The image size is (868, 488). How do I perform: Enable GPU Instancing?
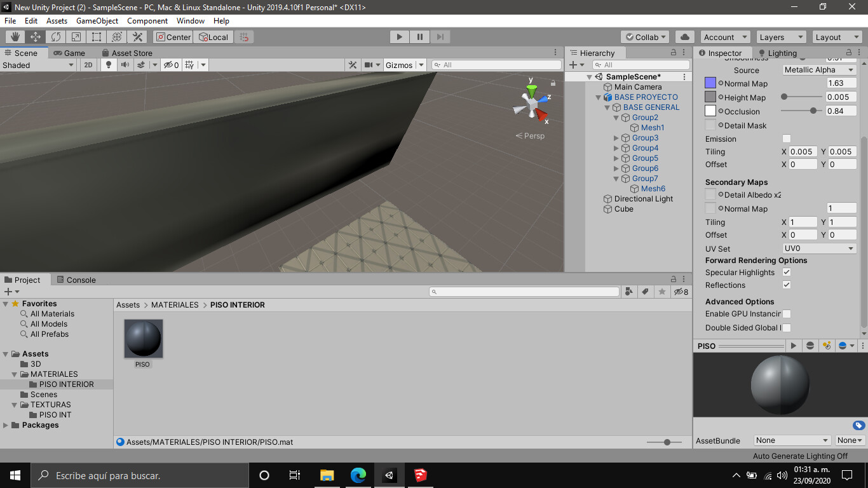coord(787,313)
